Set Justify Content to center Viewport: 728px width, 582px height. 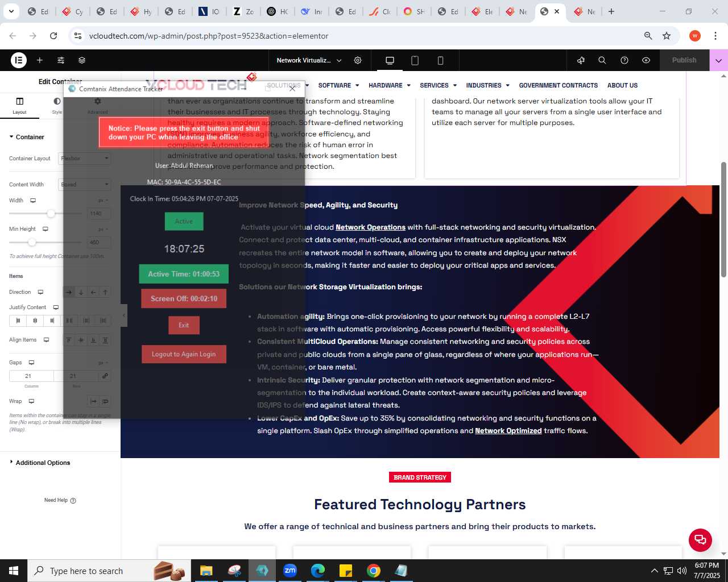pyautogui.click(x=35, y=321)
